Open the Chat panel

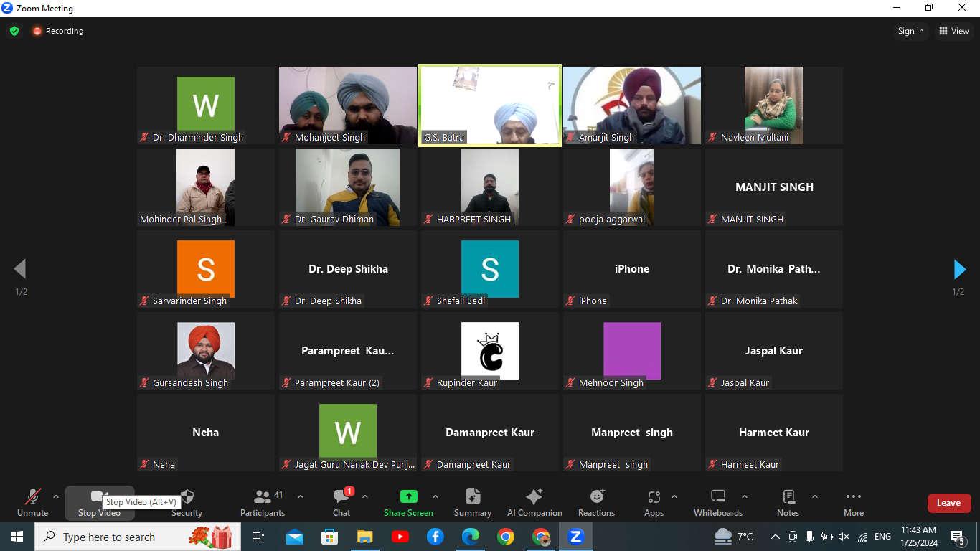[x=341, y=502]
